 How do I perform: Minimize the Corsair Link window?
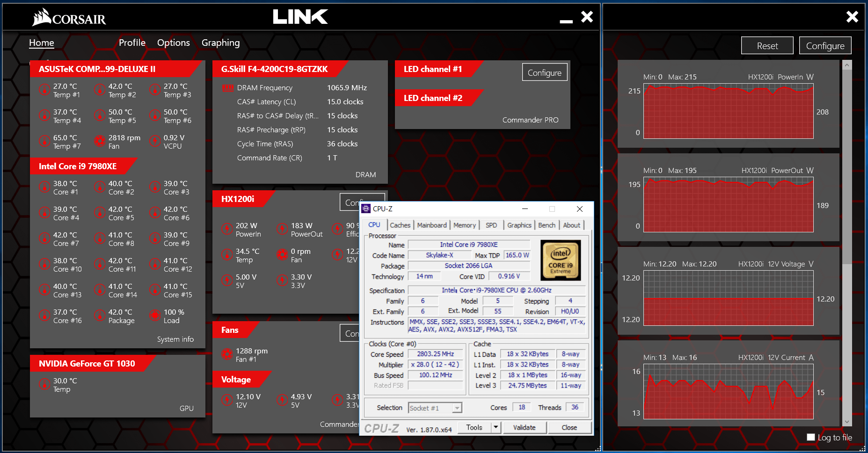[566, 21]
